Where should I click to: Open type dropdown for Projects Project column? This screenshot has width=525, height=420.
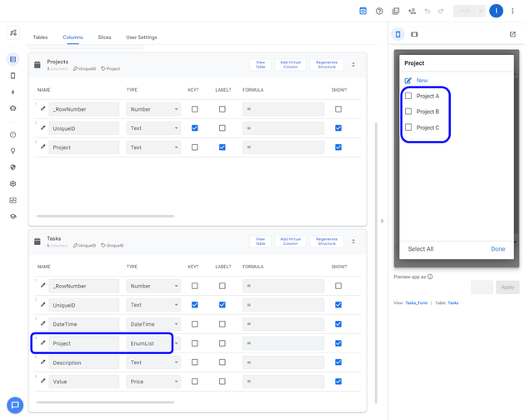click(x=153, y=147)
